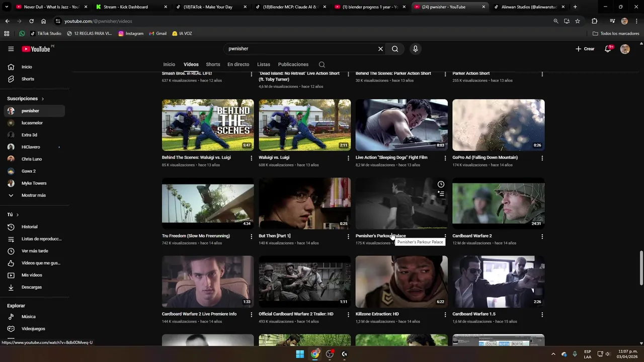Open the Myke Towers subscription
The width and height of the screenshot is (644, 362).
click(34, 183)
